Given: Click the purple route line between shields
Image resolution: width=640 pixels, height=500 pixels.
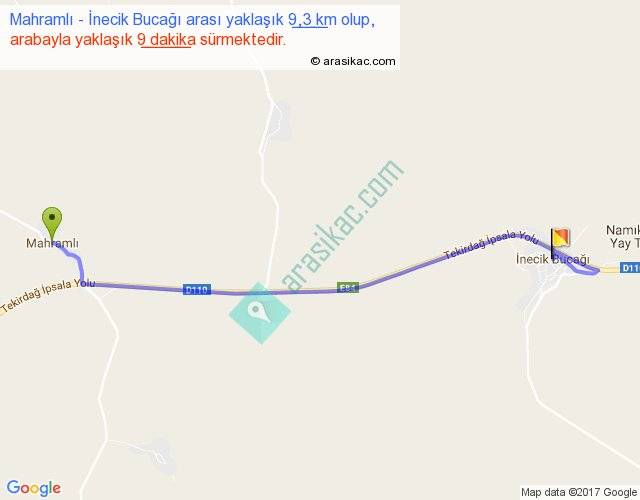Looking at the screenshot, I should (273, 292).
